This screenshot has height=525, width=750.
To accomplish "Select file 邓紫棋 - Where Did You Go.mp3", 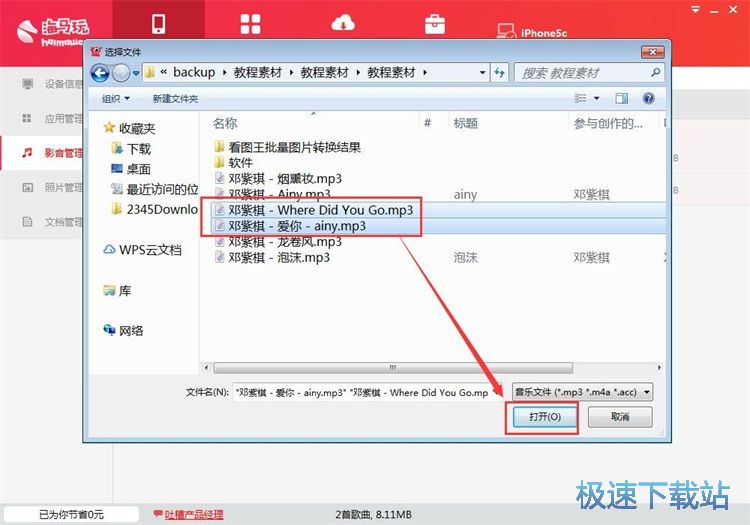I will pyautogui.click(x=313, y=210).
